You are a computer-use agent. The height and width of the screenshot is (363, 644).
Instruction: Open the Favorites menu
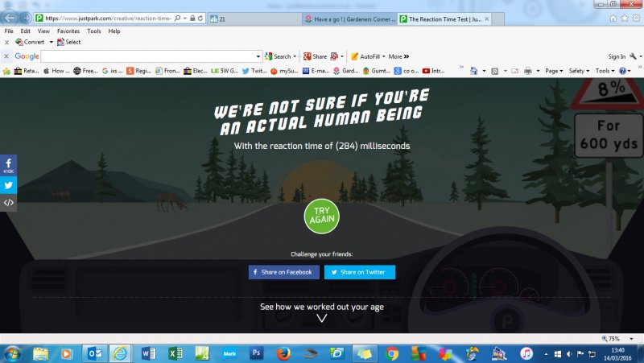tap(68, 31)
